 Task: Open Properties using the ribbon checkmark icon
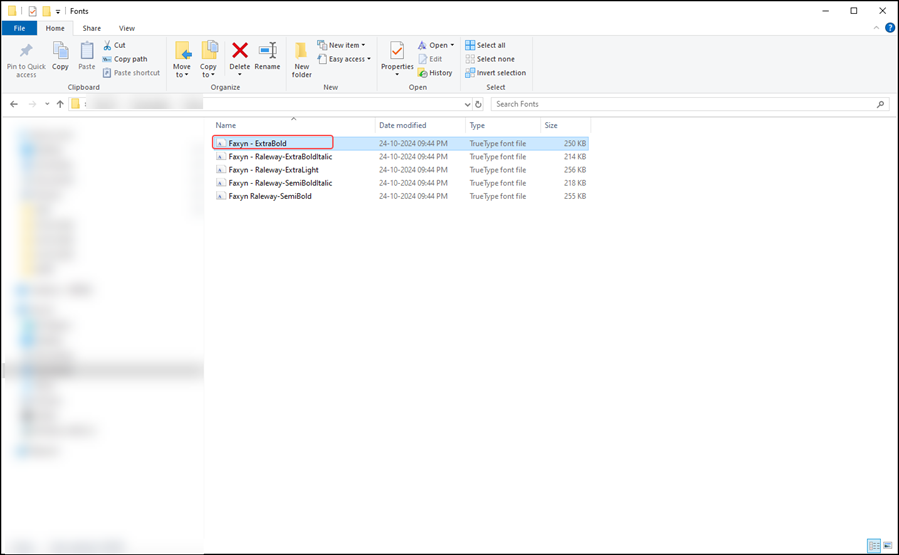397,51
